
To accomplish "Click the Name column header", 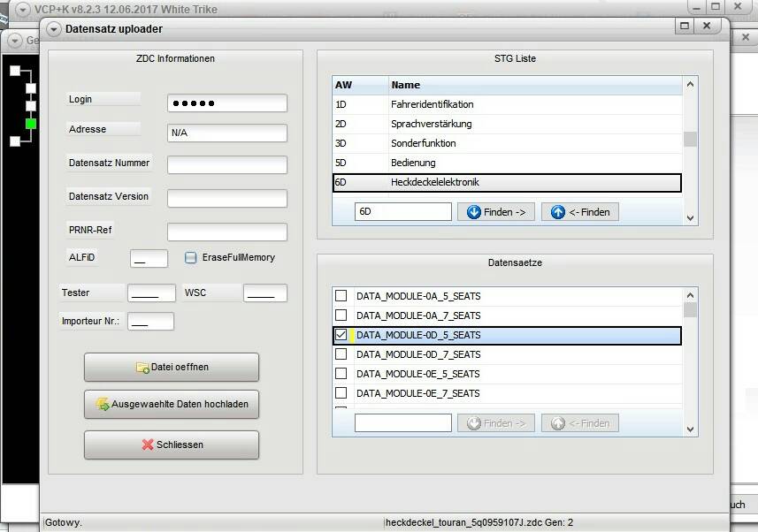I will pyautogui.click(x=535, y=85).
